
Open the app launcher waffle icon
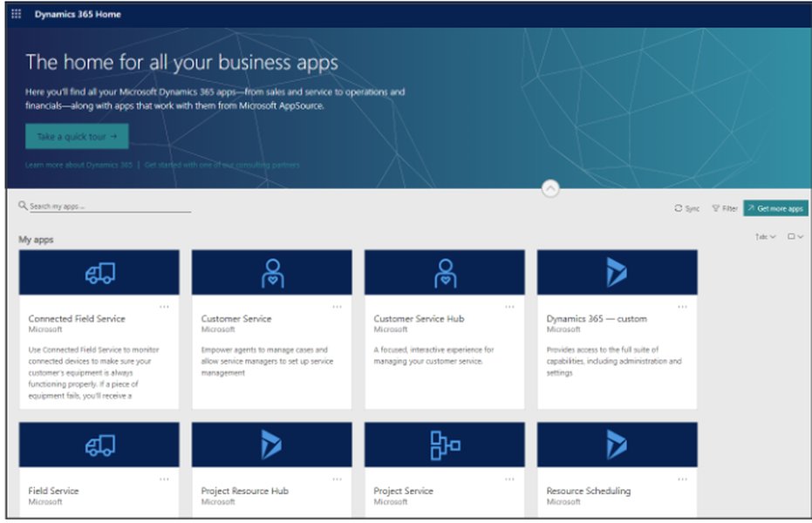[16, 14]
